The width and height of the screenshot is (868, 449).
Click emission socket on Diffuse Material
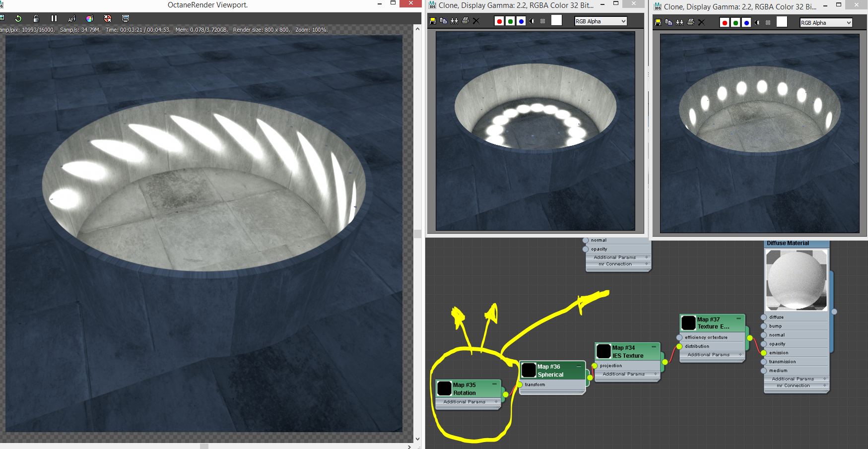point(764,353)
